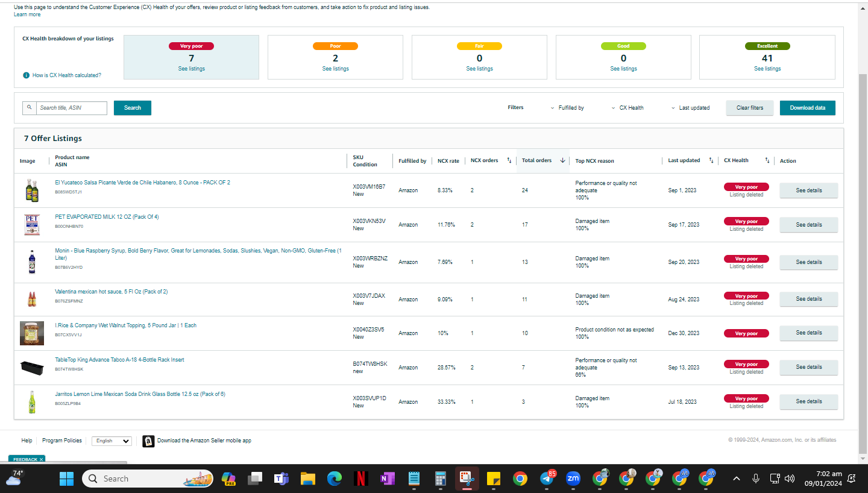Open the Calculator app on the taskbar
Screen dimensions: 868x493
440,479
